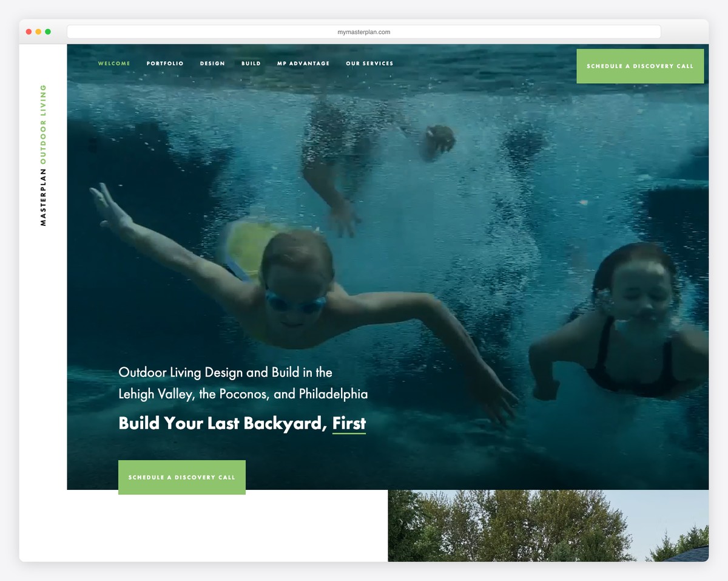Screen dimensions: 728x581
Task: Click the hero Schedule a Discovery Call button
Action: pos(181,477)
